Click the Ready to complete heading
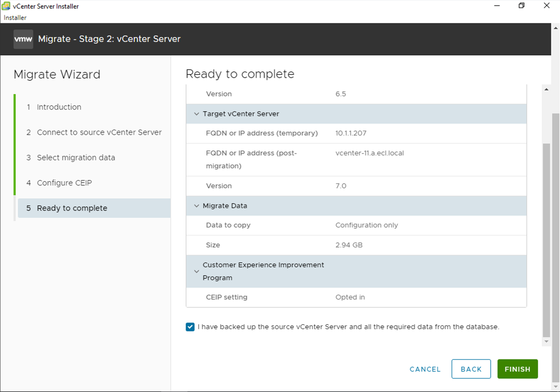 (x=240, y=74)
